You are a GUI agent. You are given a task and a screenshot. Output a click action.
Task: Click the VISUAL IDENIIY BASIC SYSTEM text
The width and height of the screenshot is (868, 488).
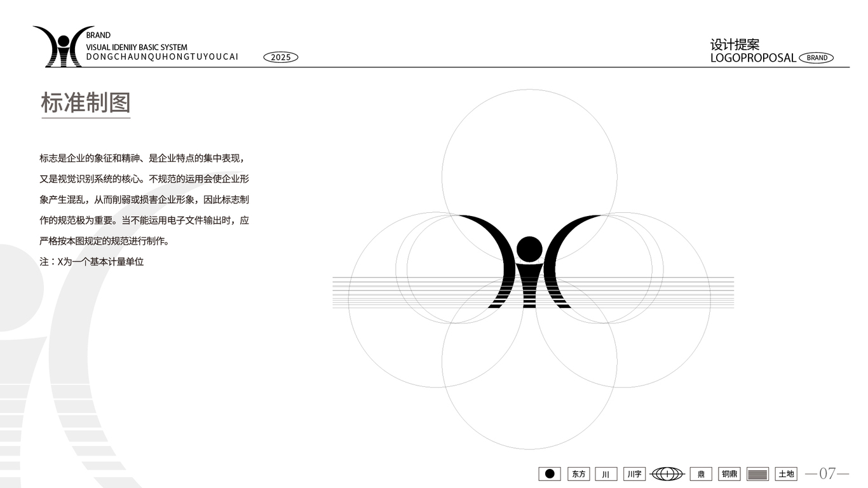pyautogui.click(x=137, y=47)
